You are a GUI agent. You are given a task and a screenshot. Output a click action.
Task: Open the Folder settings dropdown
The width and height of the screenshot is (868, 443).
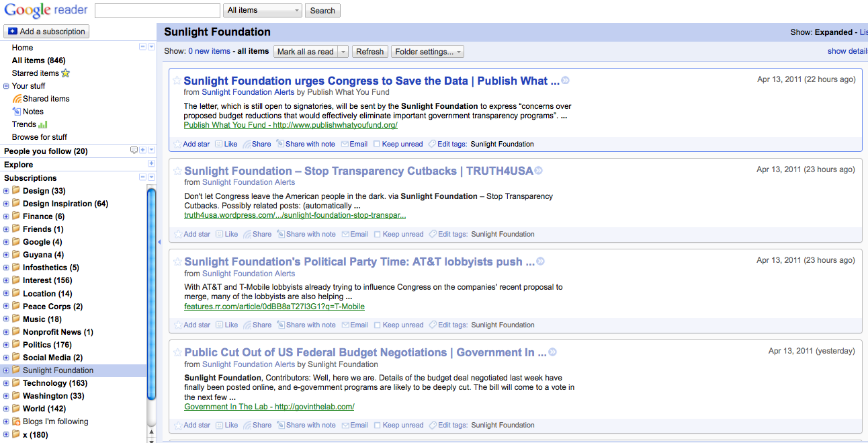pyautogui.click(x=428, y=52)
